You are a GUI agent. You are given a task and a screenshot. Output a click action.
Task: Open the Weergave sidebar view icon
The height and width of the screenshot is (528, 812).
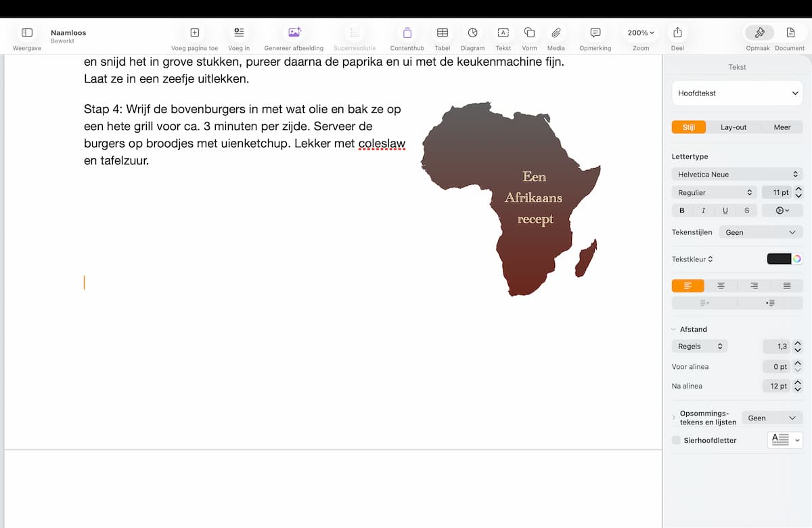coord(27,33)
